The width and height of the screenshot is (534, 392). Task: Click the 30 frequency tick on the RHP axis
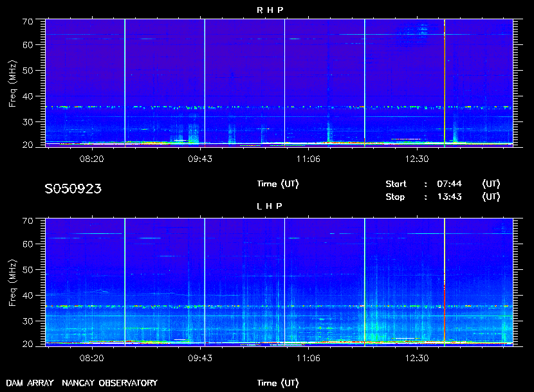28,122
